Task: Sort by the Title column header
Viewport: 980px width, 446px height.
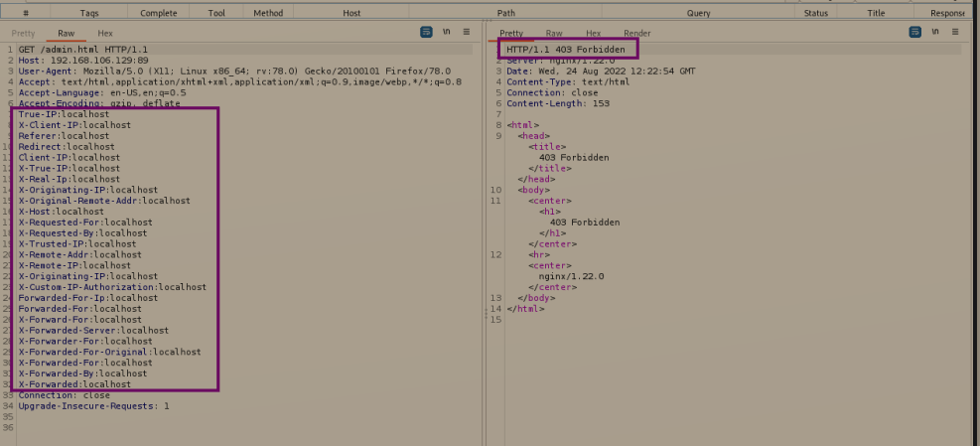Action: (876, 13)
